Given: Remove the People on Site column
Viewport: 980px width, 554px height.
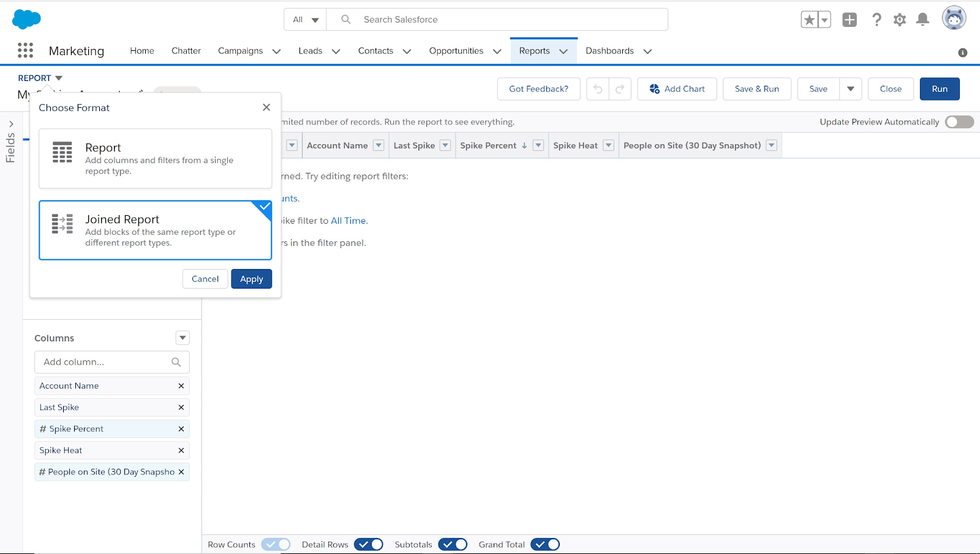Looking at the screenshot, I should tap(181, 472).
